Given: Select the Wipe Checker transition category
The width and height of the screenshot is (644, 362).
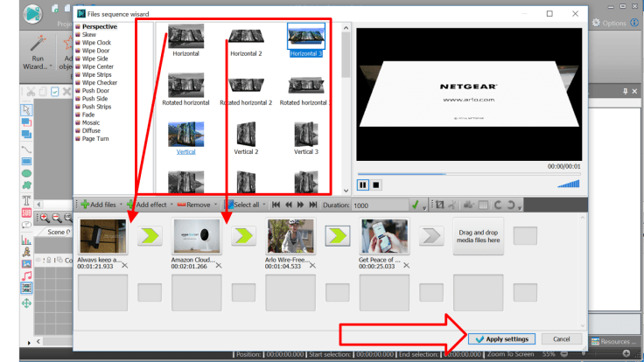Looking at the screenshot, I should coord(100,82).
